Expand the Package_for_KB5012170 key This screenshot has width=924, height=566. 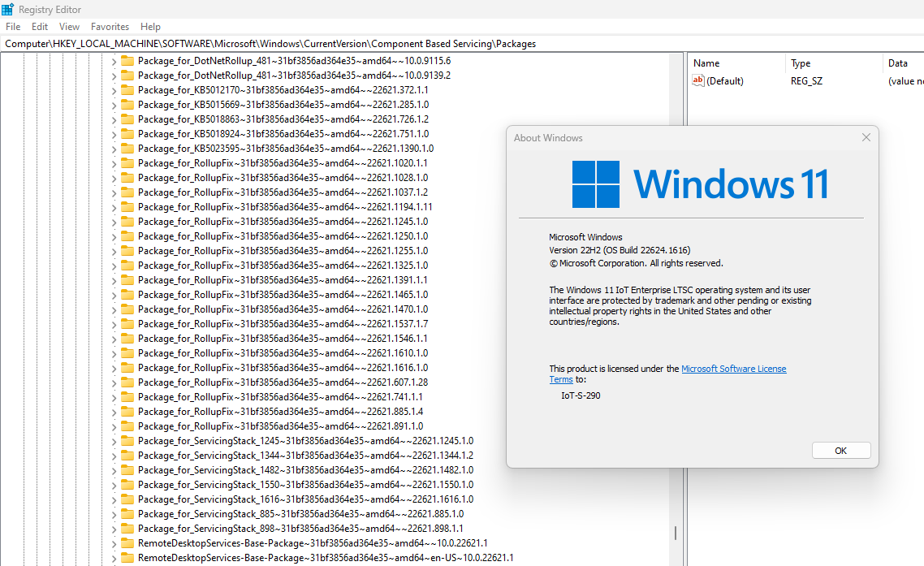[x=114, y=90]
